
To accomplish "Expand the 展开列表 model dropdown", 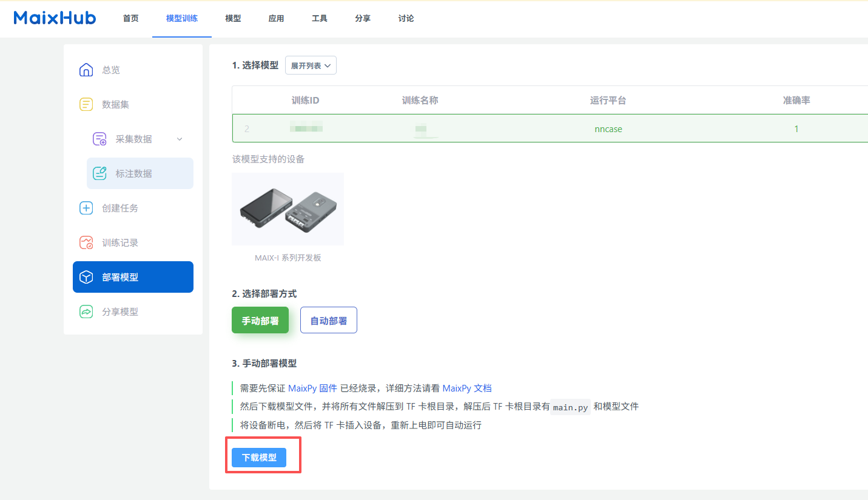I will 311,65.
